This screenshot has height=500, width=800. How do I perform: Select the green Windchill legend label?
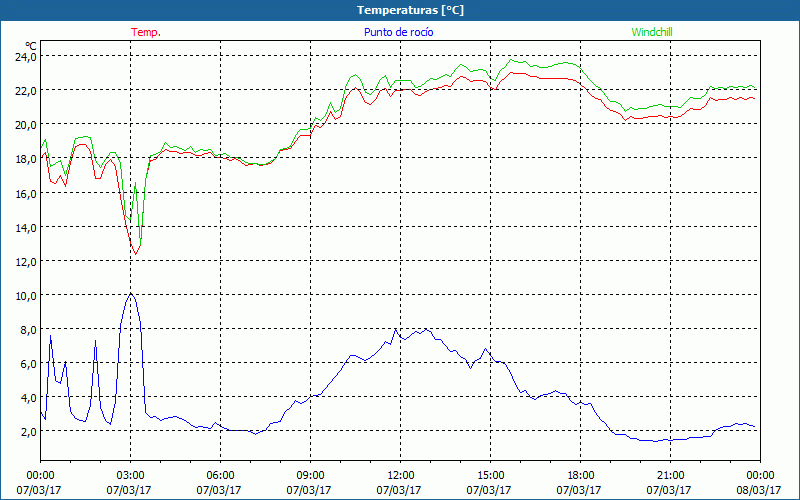point(652,32)
